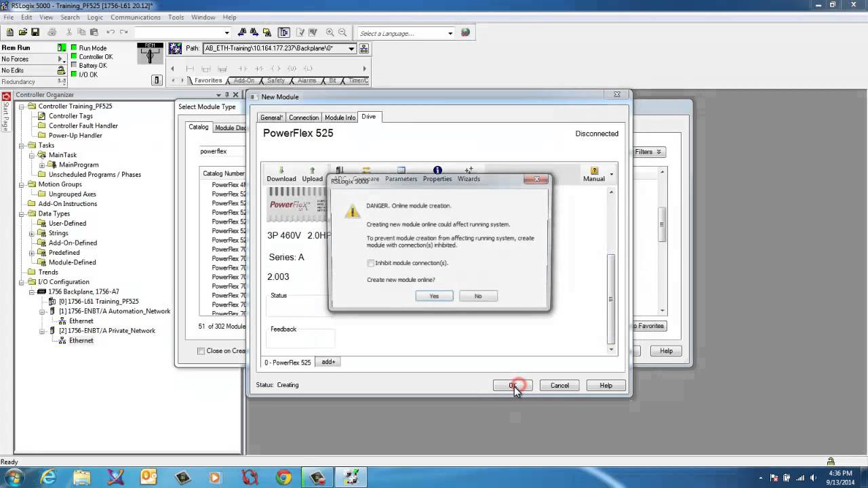Click the New file toolbar icon
The height and width of the screenshot is (488, 868).
11,32
